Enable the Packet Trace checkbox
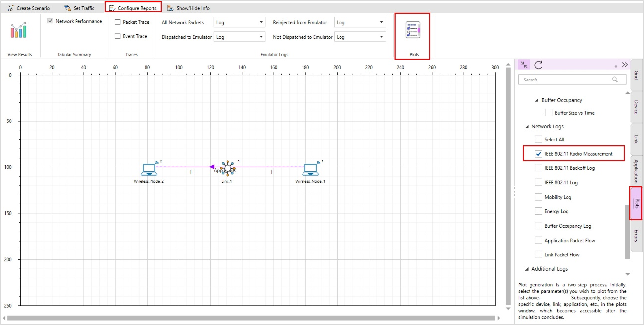The image size is (644, 325). 118,22
